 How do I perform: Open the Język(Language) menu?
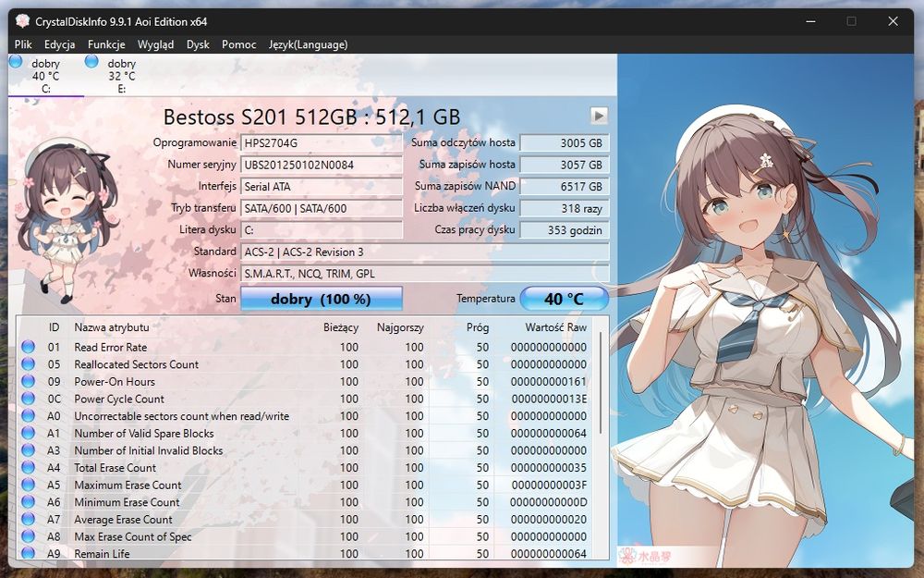(309, 44)
